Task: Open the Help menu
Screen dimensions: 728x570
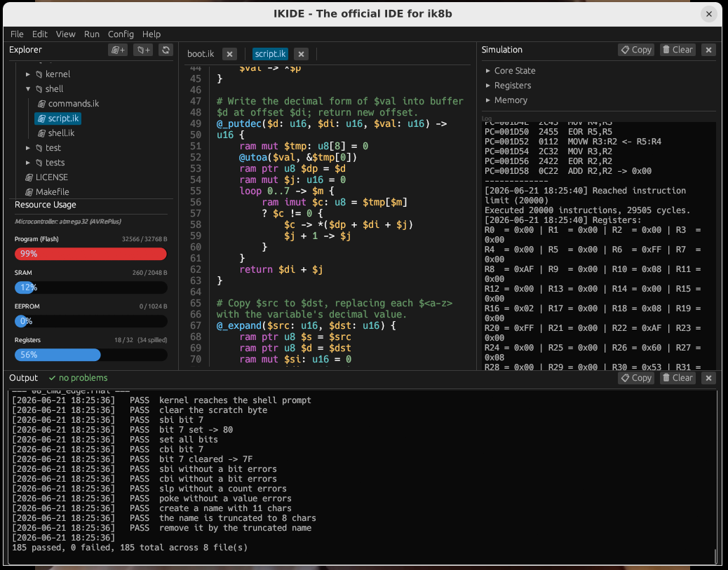Action: click(x=151, y=34)
